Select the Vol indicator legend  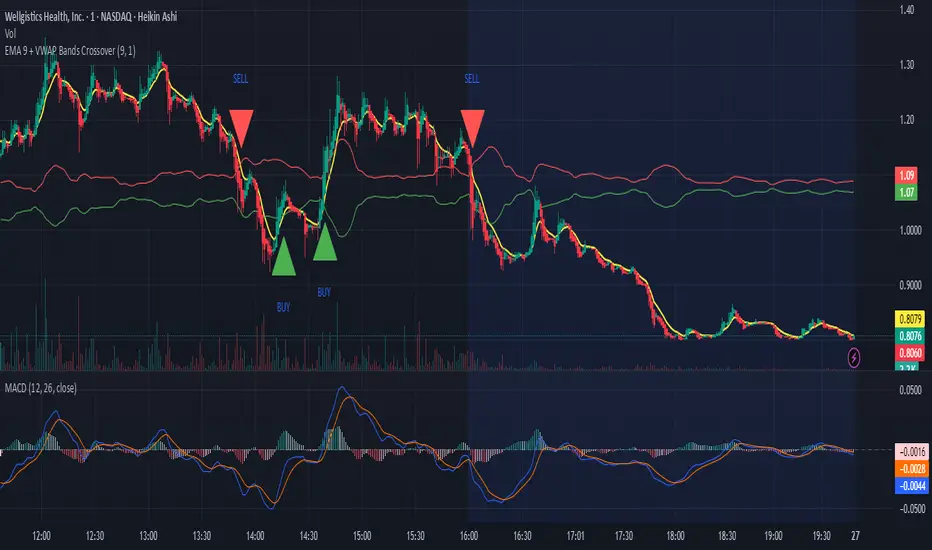point(10,34)
